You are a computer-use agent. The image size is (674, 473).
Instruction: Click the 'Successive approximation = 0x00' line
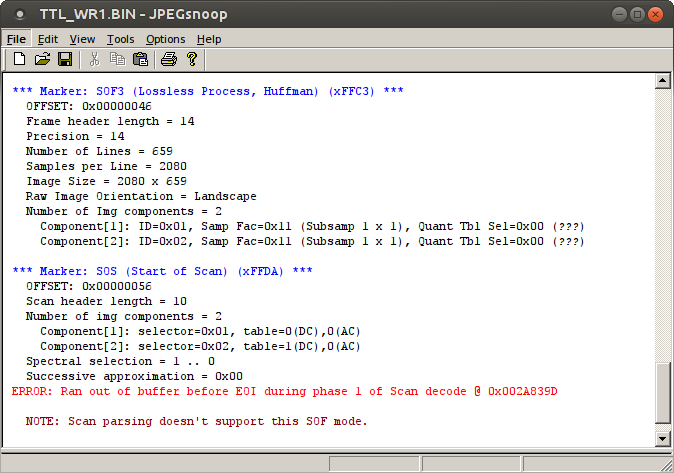[x=135, y=376]
